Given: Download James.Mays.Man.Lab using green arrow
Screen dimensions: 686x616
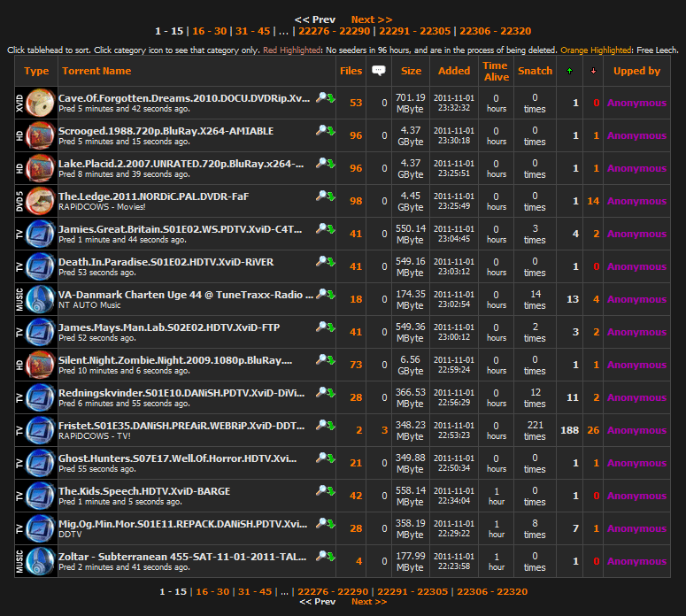Looking at the screenshot, I should click(x=331, y=327).
